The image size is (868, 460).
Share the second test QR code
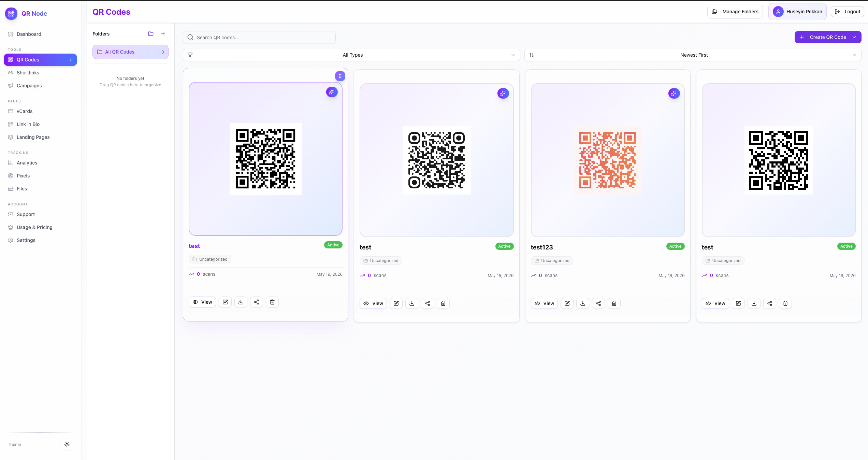pos(428,303)
